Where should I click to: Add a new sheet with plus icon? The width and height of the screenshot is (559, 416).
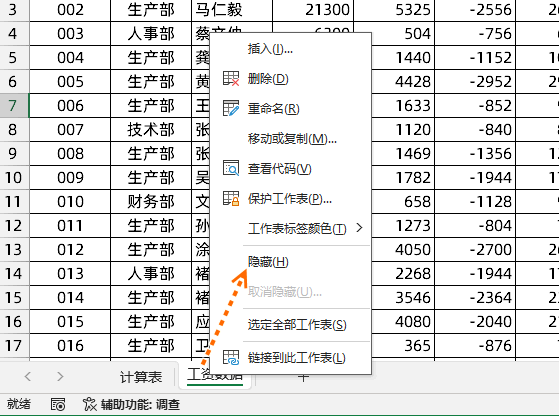[x=303, y=377]
